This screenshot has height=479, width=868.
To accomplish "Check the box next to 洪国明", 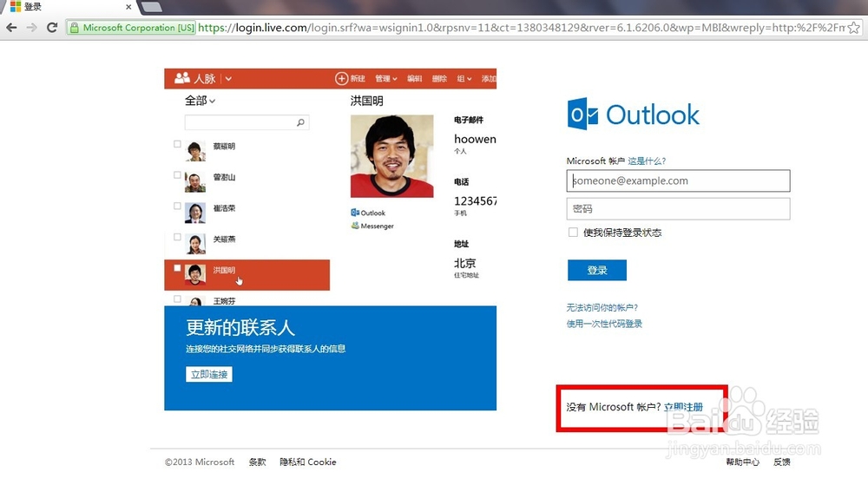I will (x=177, y=268).
